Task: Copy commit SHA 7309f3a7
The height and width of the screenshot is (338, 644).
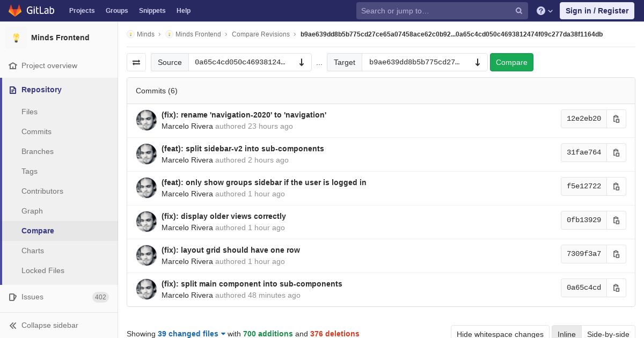Action: click(616, 254)
